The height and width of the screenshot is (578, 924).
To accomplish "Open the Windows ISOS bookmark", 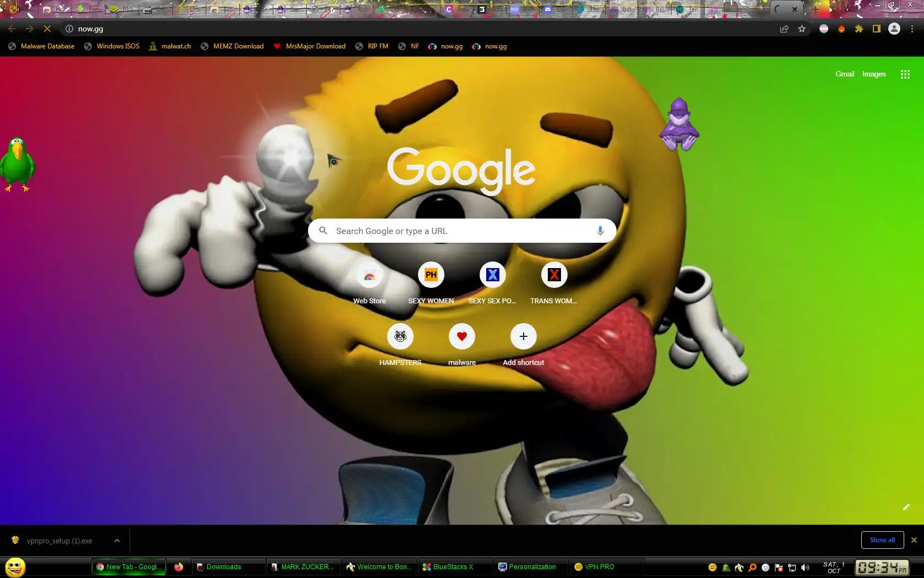I will tap(112, 46).
